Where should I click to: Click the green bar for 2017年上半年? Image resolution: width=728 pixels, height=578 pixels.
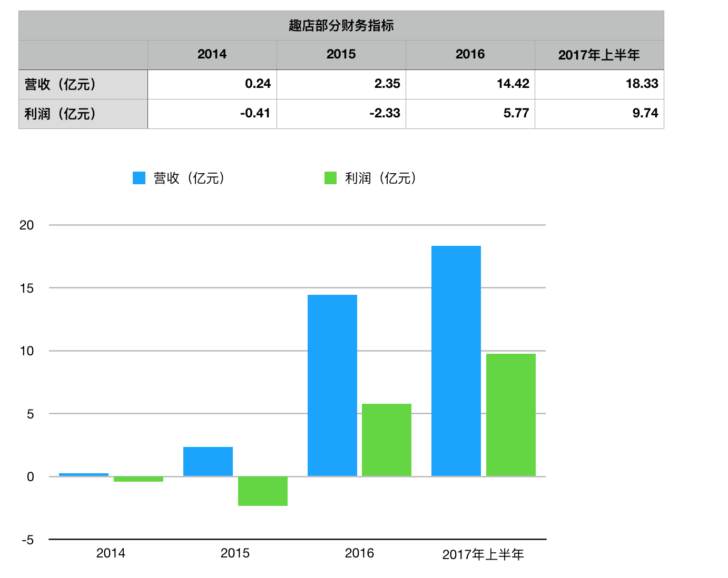pos(510,413)
